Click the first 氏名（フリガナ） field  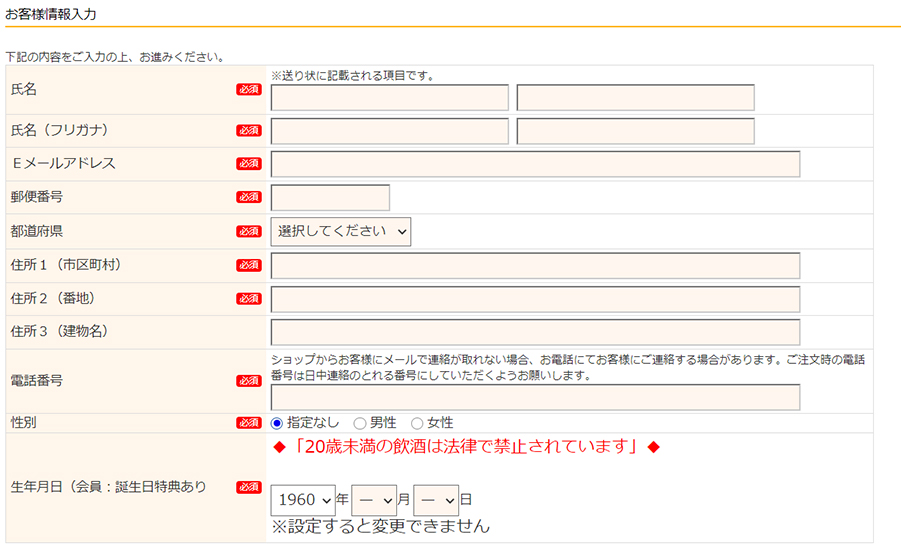click(389, 131)
